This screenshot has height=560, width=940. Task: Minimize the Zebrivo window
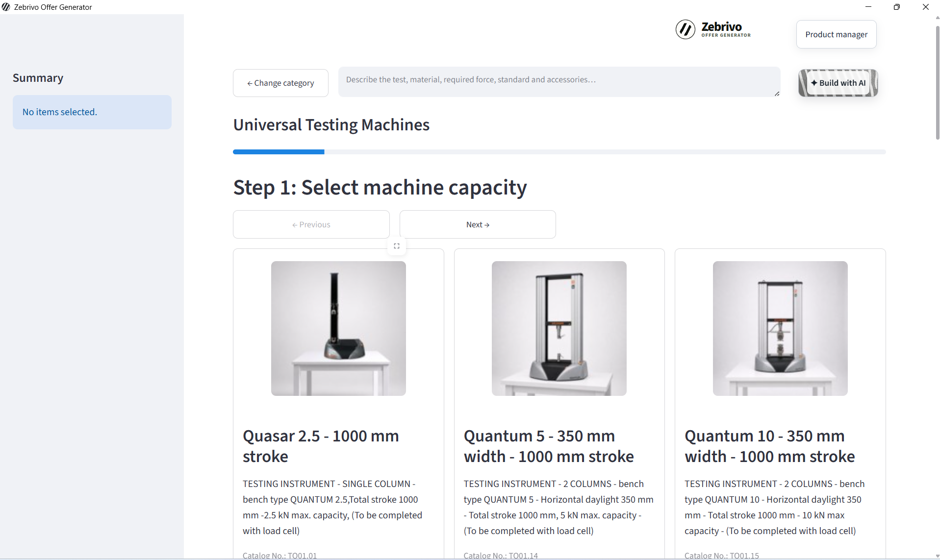[868, 7]
